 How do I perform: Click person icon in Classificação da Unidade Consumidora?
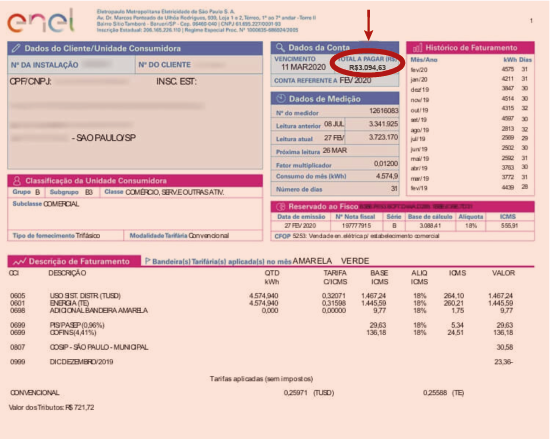[16, 181]
